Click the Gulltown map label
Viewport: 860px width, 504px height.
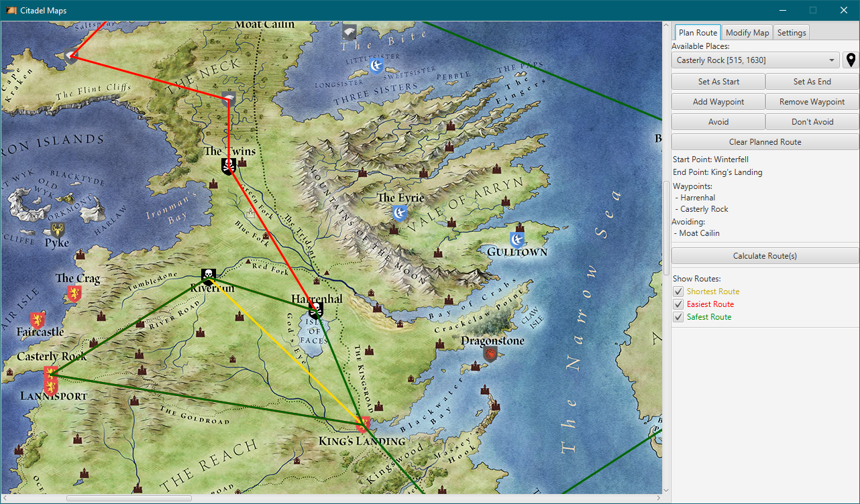pos(517,253)
